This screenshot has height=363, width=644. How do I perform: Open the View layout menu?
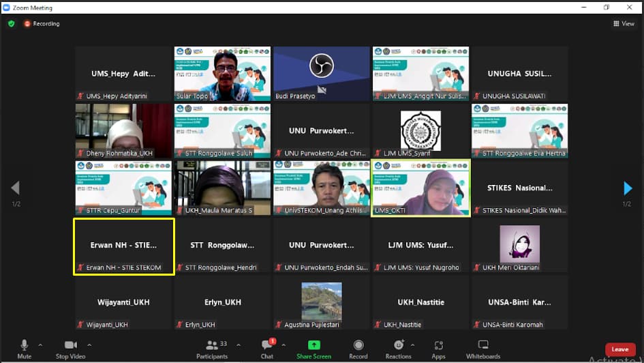click(x=624, y=23)
